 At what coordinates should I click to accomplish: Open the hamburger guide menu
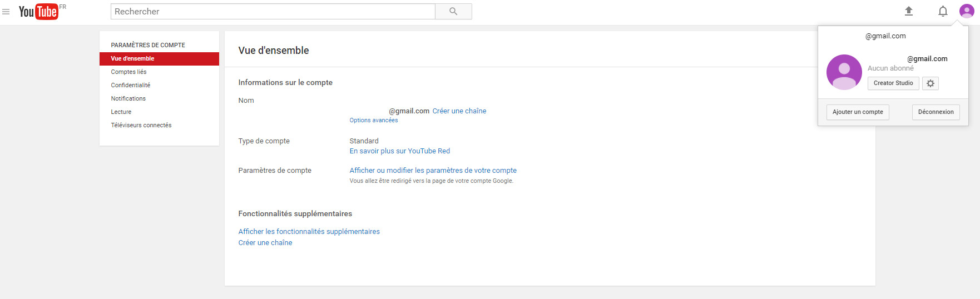click(6, 12)
